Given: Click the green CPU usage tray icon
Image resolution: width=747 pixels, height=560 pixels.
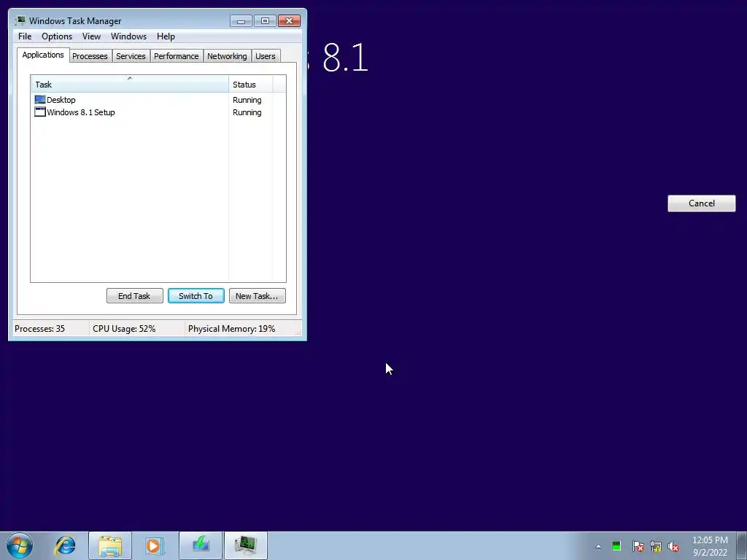Looking at the screenshot, I should click(616, 546).
